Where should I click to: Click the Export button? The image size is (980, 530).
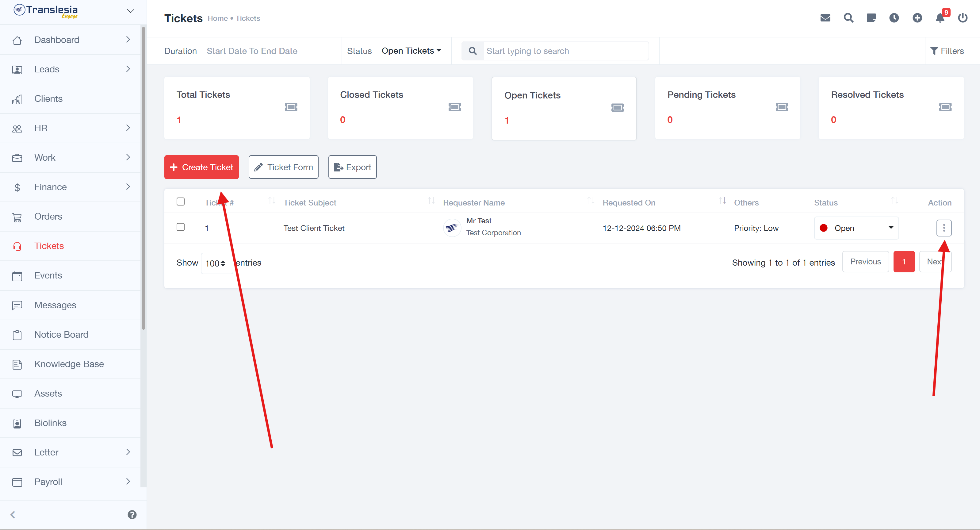coord(352,167)
